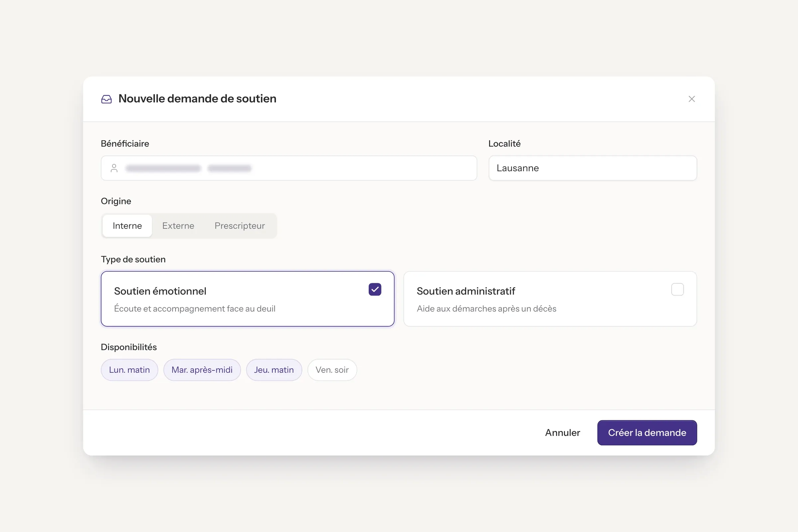Click the Origine label
This screenshot has width=798, height=532.
[x=116, y=201]
